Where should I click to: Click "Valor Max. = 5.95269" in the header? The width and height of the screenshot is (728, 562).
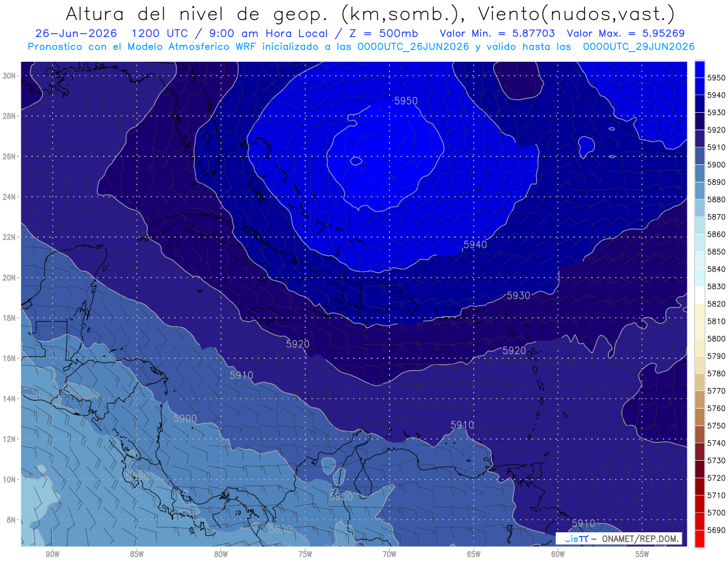coord(626,33)
